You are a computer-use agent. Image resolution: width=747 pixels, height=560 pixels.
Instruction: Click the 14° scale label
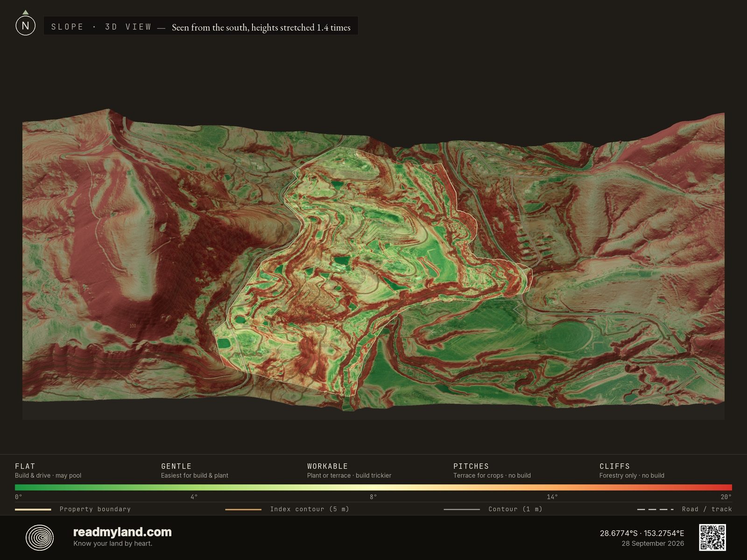[x=552, y=497]
